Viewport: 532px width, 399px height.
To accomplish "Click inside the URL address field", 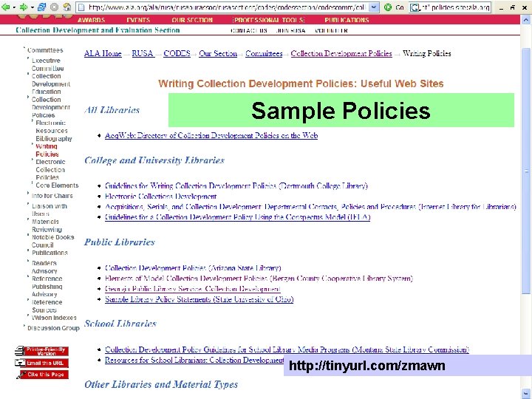I will pos(226,7).
